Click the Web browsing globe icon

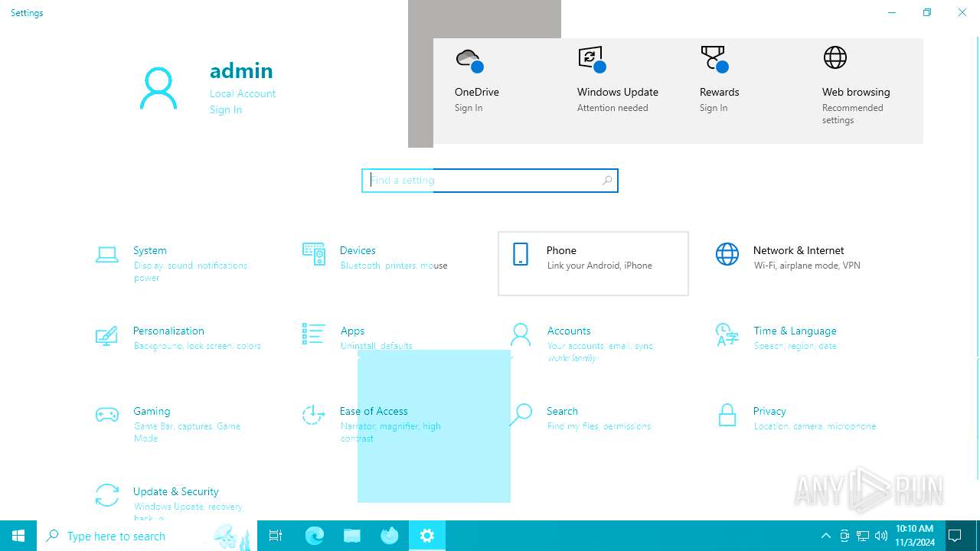coord(835,57)
